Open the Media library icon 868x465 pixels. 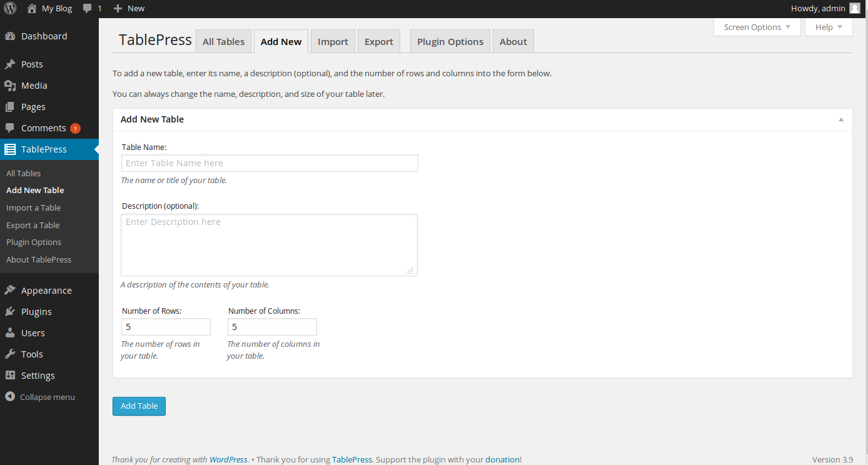[10, 86]
